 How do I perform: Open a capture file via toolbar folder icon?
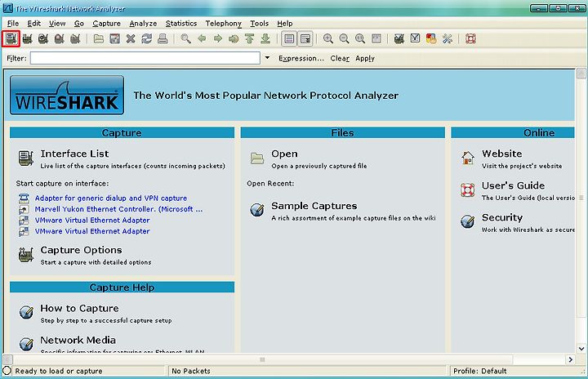(x=99, y=38)
